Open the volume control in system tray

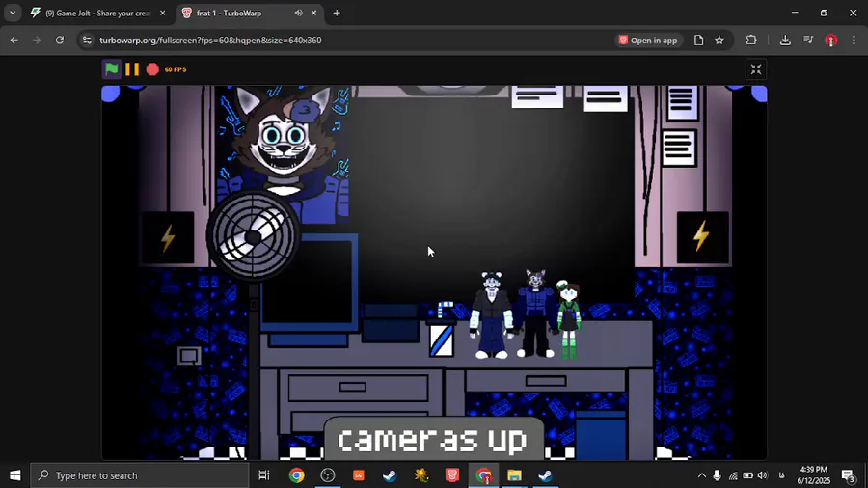tap(762, 475)
